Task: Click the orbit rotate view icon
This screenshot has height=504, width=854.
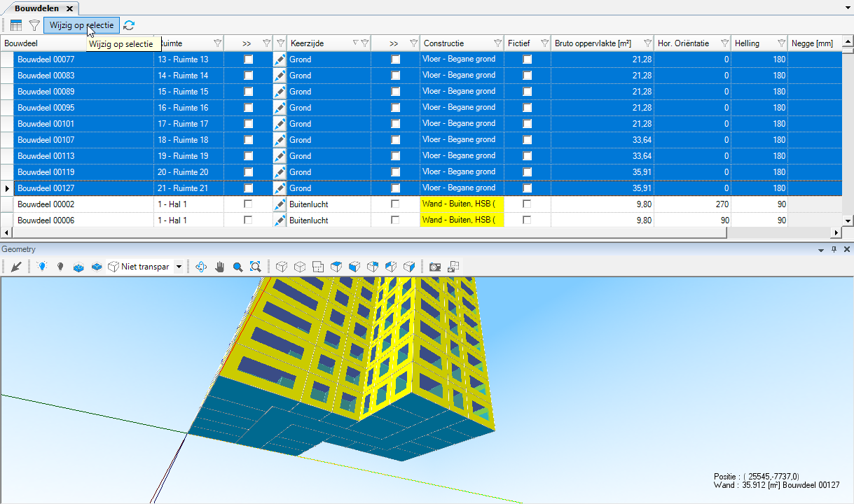Action: [x=202, y=267]
